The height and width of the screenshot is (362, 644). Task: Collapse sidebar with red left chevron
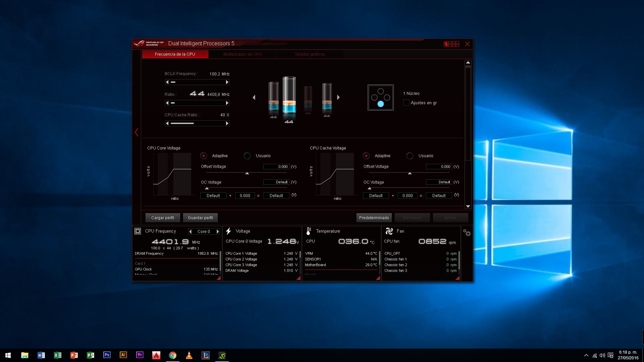[x=137, y=132]
